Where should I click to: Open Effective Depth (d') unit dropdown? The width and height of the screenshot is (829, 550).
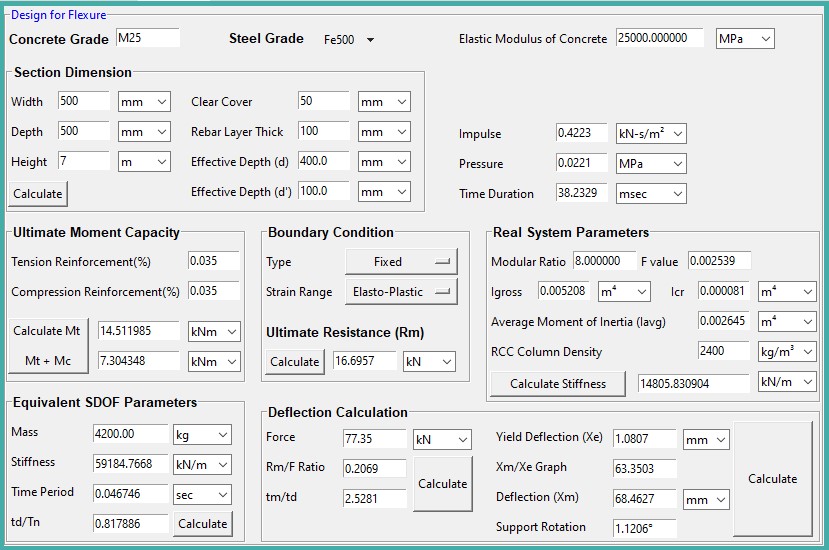coord(384,192)
